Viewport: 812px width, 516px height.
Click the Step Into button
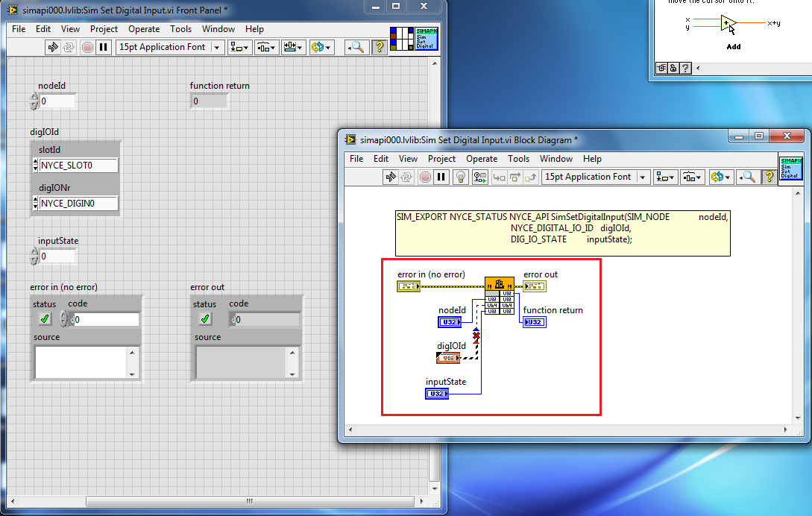500,177
